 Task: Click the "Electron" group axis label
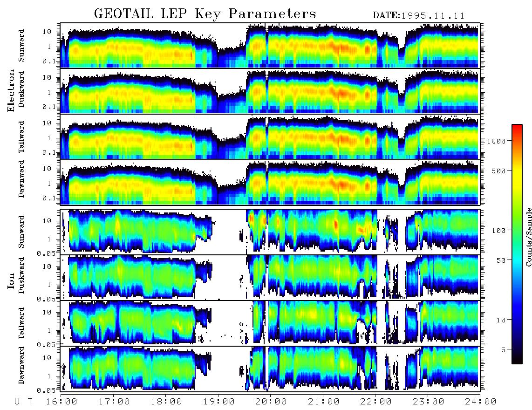11,90
